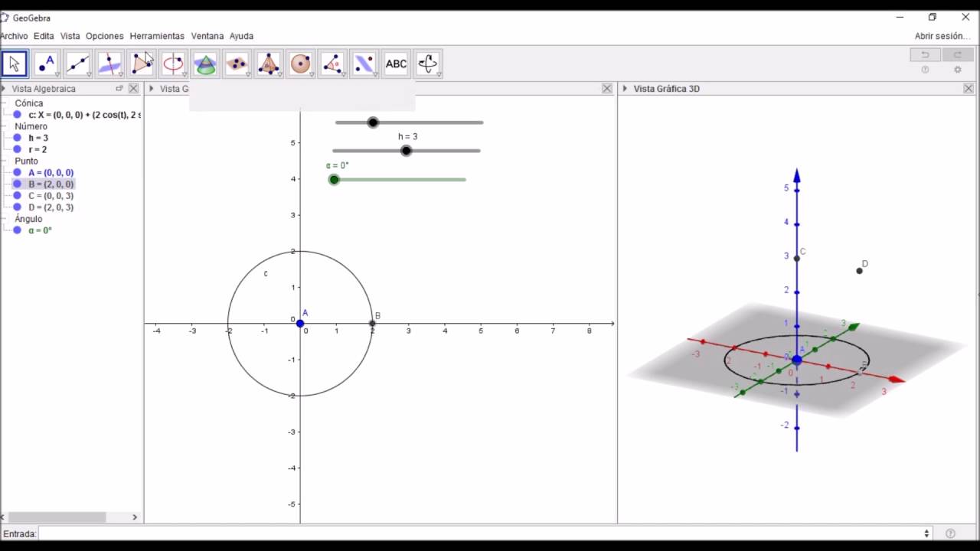Open symbol dropdown at end of Entrada field
The width and height of the screenshot is (980, 551).
927,533
